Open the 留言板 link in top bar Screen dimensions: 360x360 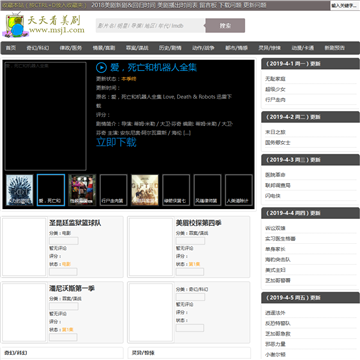coord(208,5)
